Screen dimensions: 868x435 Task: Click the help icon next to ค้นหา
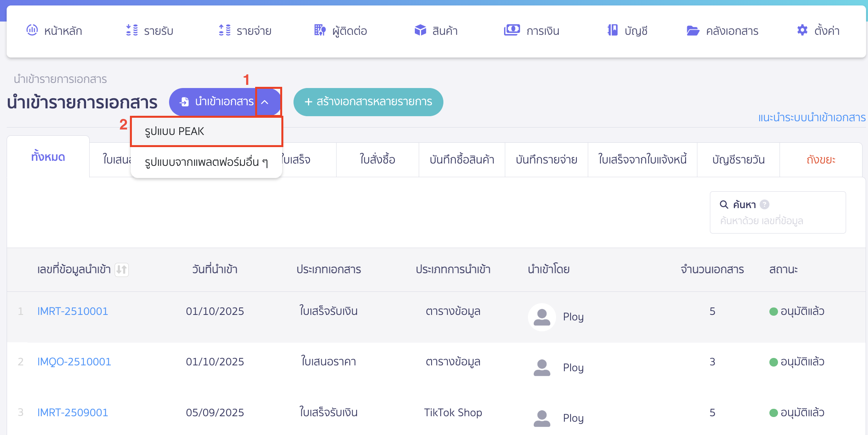[x=764, y=204]
